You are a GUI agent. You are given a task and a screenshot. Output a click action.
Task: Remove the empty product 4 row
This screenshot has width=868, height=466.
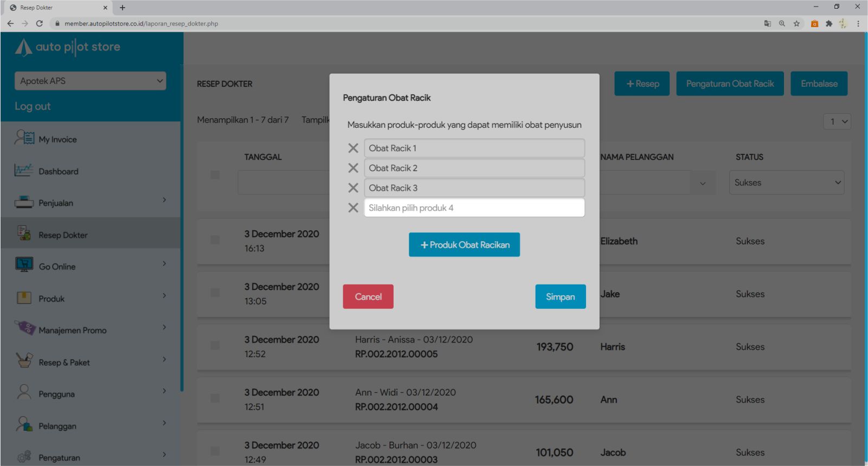353,208
